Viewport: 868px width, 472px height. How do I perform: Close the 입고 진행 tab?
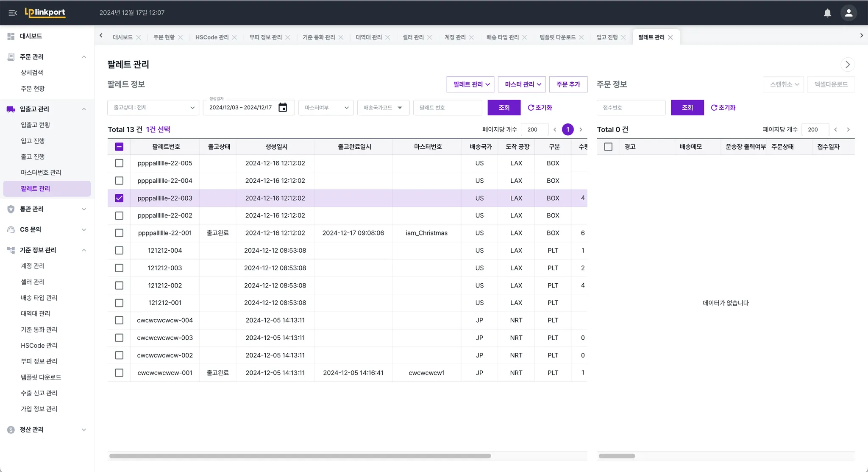(x=623, y=37)
